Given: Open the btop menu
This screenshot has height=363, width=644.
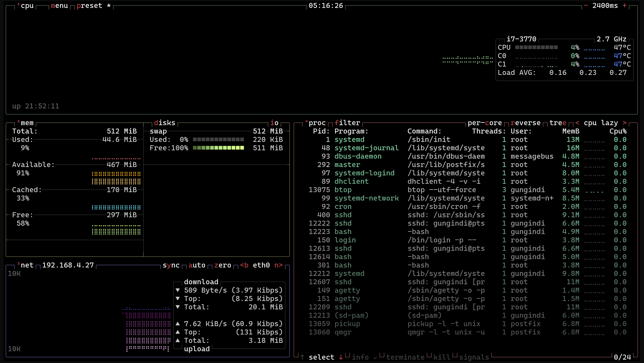Looking at the screenshot, I should tap(59, 5).
